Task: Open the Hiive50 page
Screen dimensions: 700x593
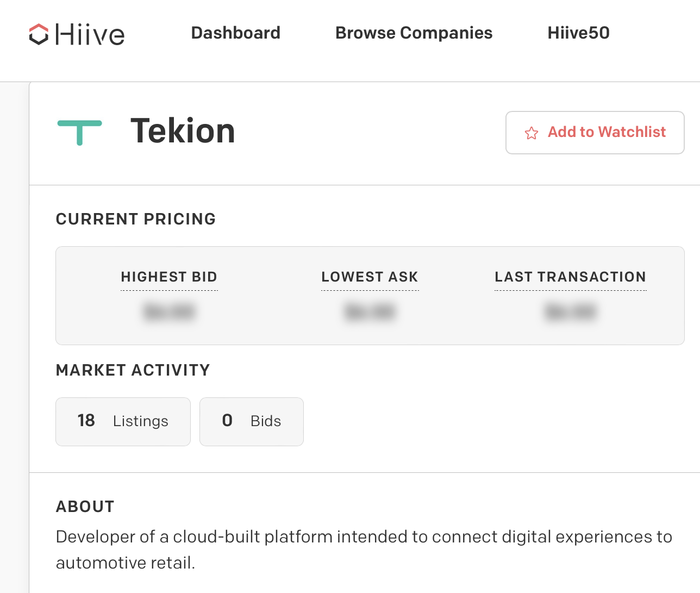Action: click(579, 33)
